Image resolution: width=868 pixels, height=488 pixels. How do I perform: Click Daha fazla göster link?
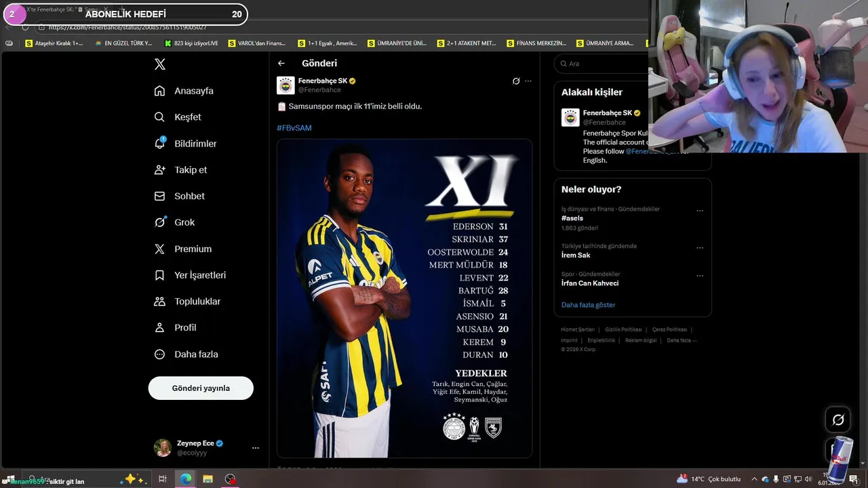(589, 305)
